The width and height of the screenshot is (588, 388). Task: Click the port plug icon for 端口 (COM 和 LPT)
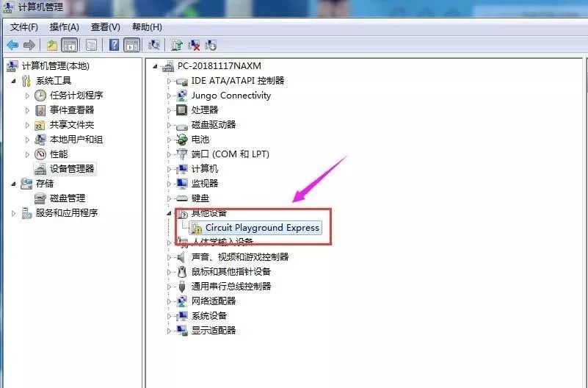click(181, 154)
